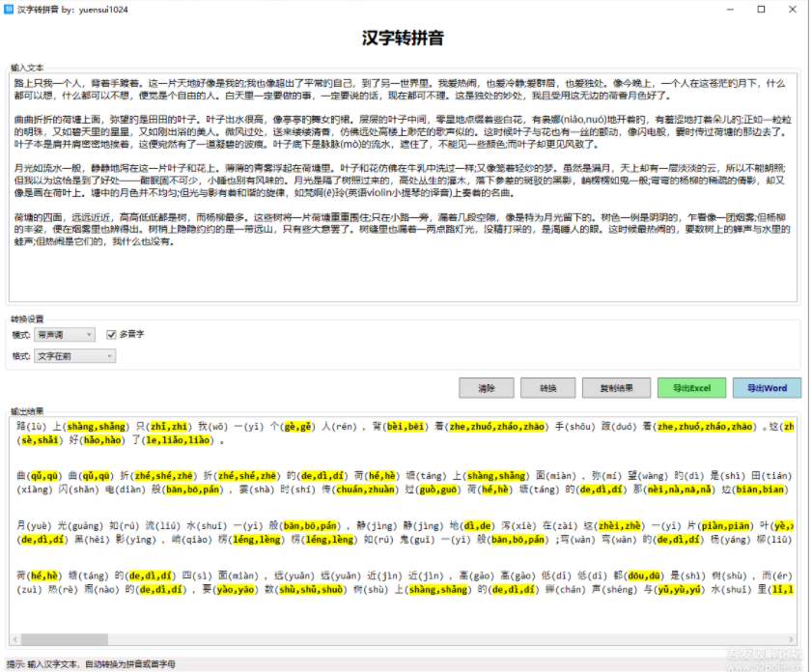Screen dimensions: 812x672
Task: Click the 清除 clear button
Action: pos(488,387)
